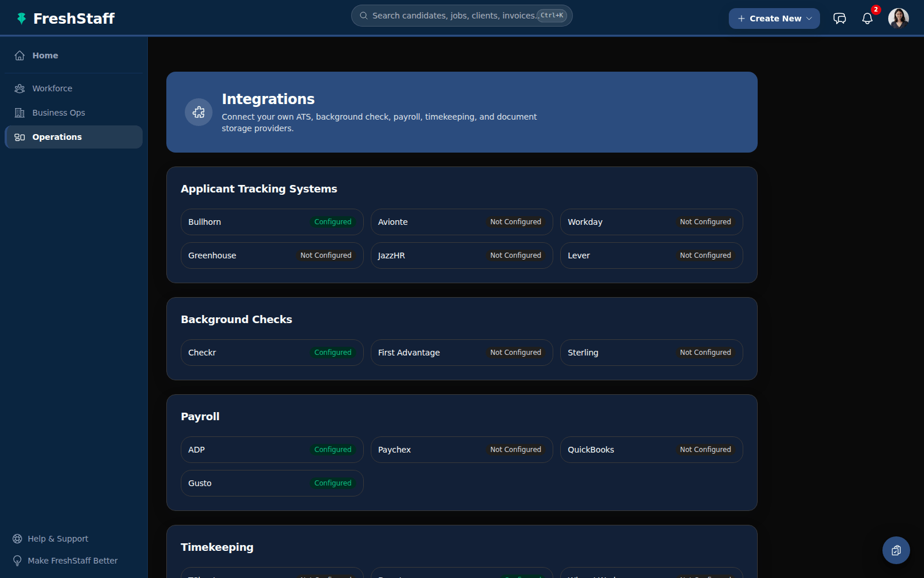Click Lever's Not Configured badge
Viewport: 924px width, 578px height.
tap(705, 255)
